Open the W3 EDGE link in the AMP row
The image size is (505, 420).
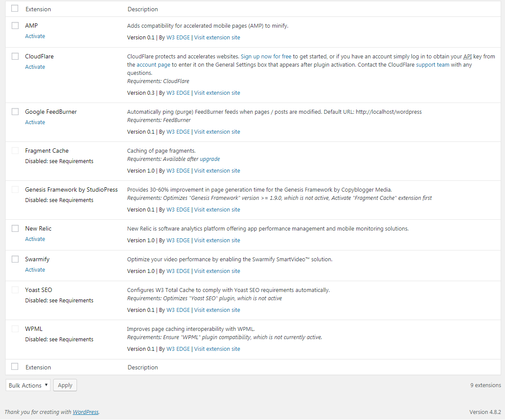pyautogui.click(x=178, y=37)
